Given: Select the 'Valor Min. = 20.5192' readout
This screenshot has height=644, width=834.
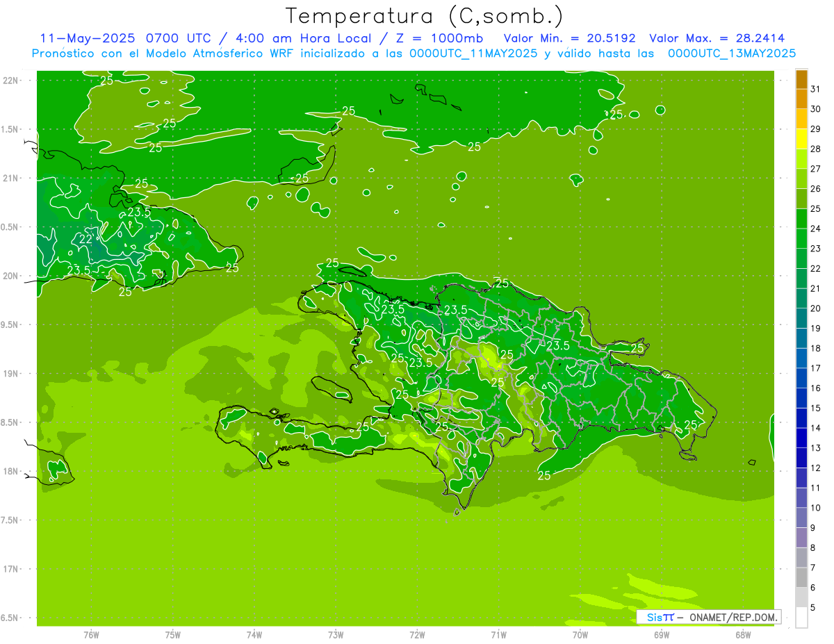Looking at the screenshot, I should tap(569, 38).
